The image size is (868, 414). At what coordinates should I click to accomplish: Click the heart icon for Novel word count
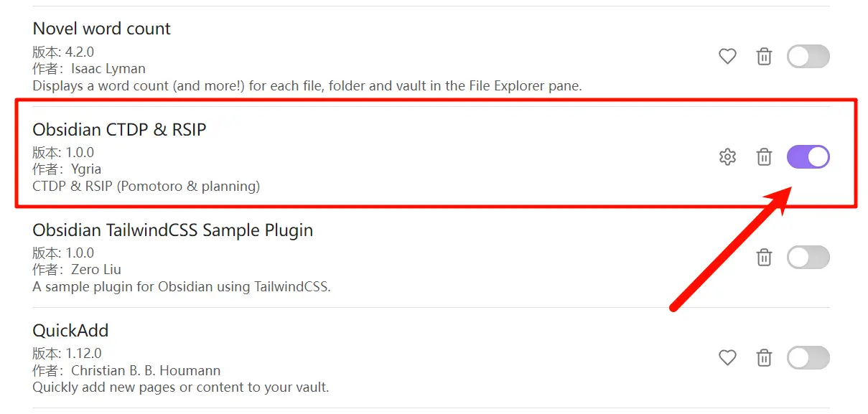click(x=727, y=56)
